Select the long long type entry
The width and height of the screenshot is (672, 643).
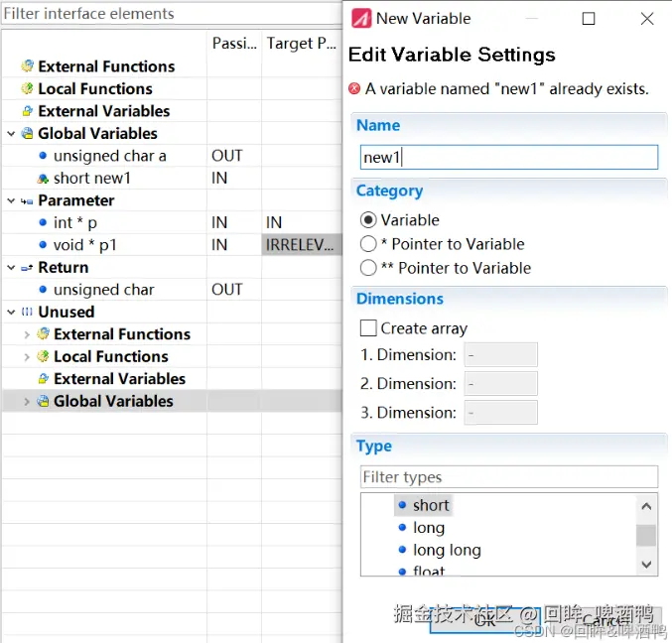447,550
